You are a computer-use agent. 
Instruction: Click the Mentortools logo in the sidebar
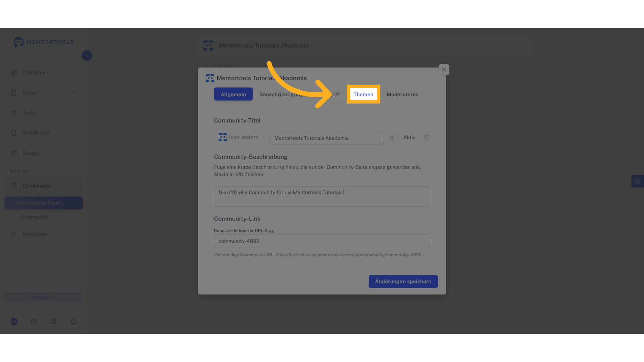[x=43, y=42]
